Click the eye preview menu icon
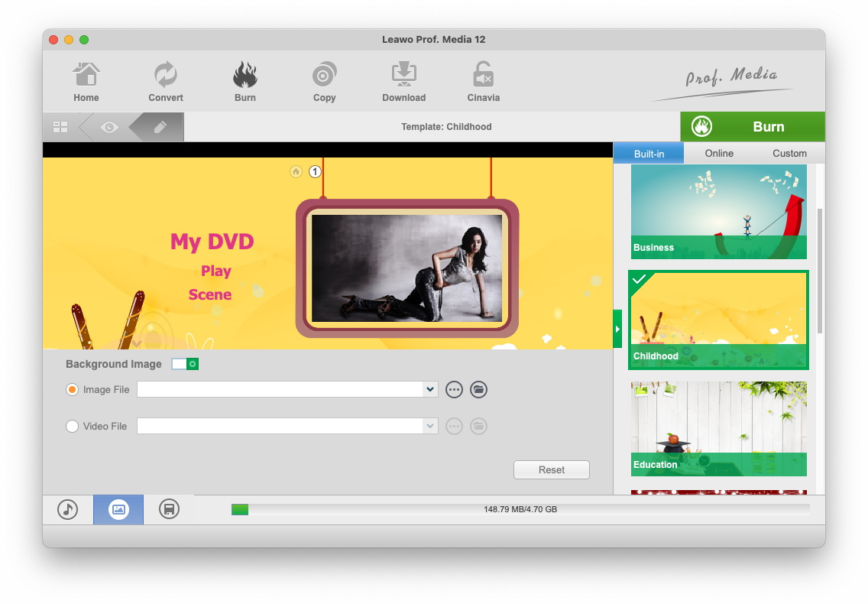 109,127
